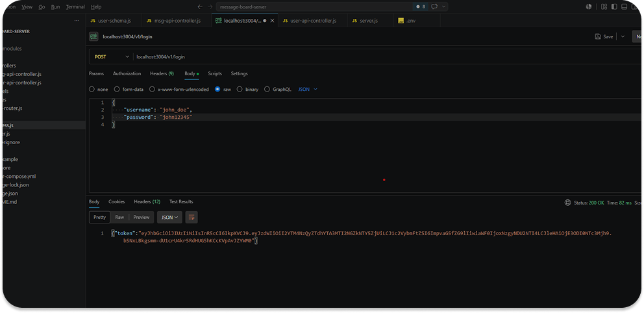This screenshot has width=644, height=313.
Task: Toggle the primary side bar layout icon
Action: coord(614,7)
